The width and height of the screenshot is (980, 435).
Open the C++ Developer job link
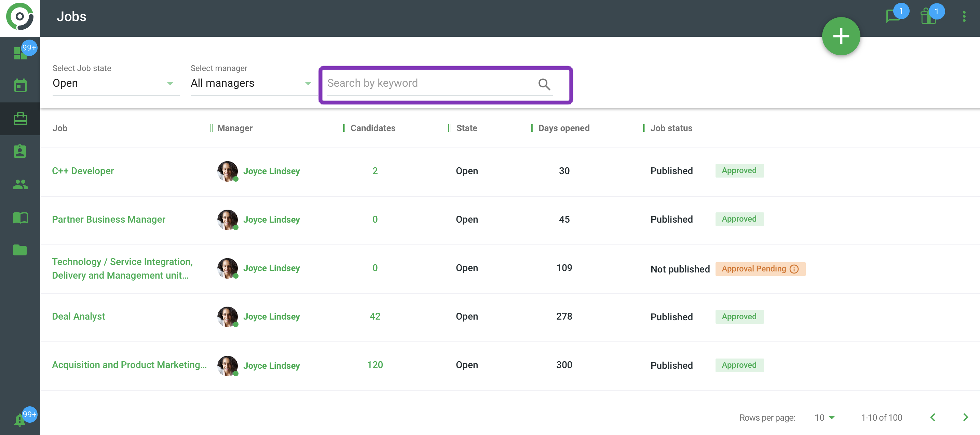[x=83, y=171]
